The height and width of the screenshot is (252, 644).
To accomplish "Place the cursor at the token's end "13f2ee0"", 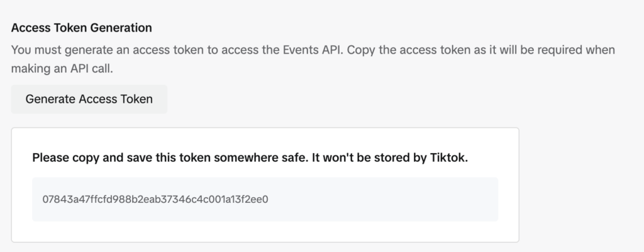I will [x=269, y=200].
